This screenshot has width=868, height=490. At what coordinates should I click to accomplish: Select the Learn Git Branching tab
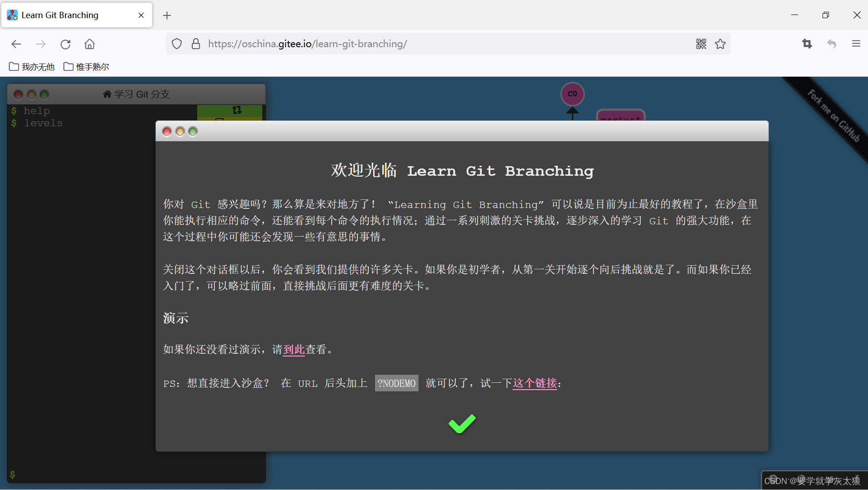(77, 15)
